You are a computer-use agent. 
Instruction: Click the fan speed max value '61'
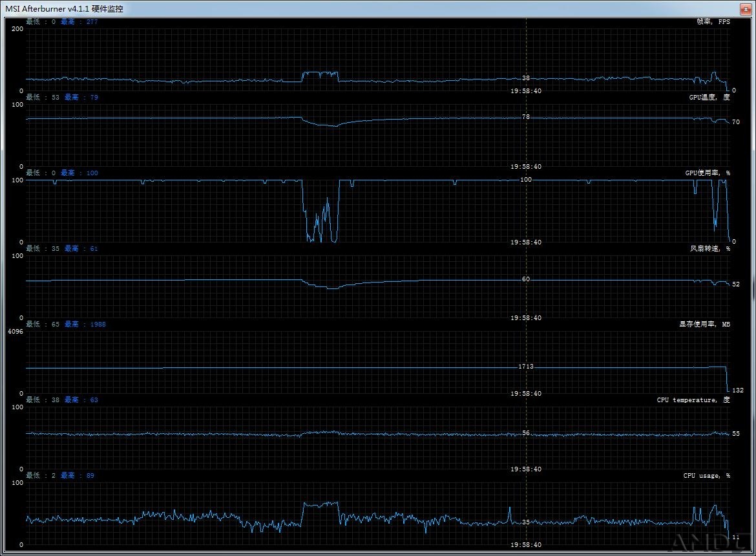coord(94,249)
